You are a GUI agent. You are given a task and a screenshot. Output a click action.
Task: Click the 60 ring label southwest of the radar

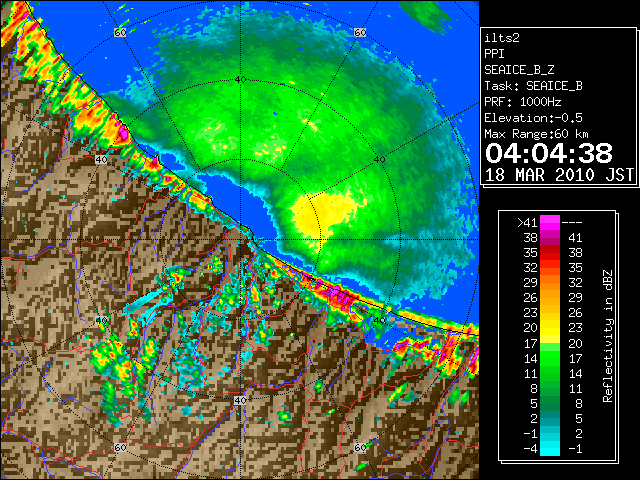tap(120, 448)
